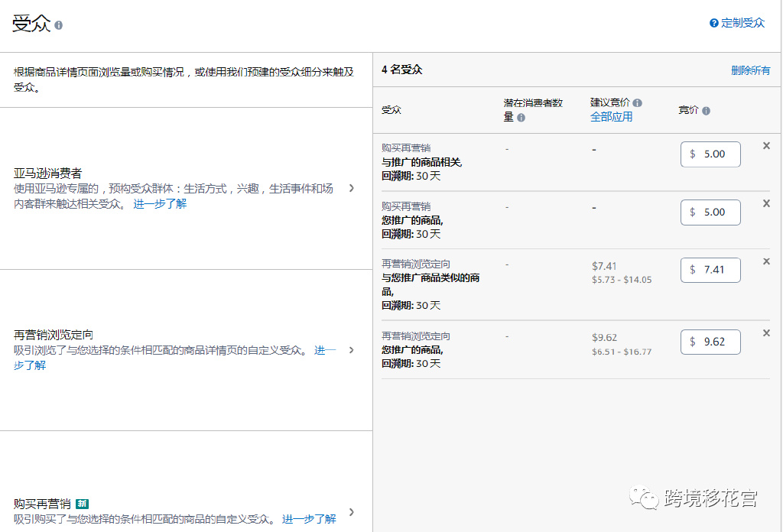Remove 再营销浏览定向 您推广的商品 audience row
The height and width of the screenshot is (532, 783).
pos(766,332)
